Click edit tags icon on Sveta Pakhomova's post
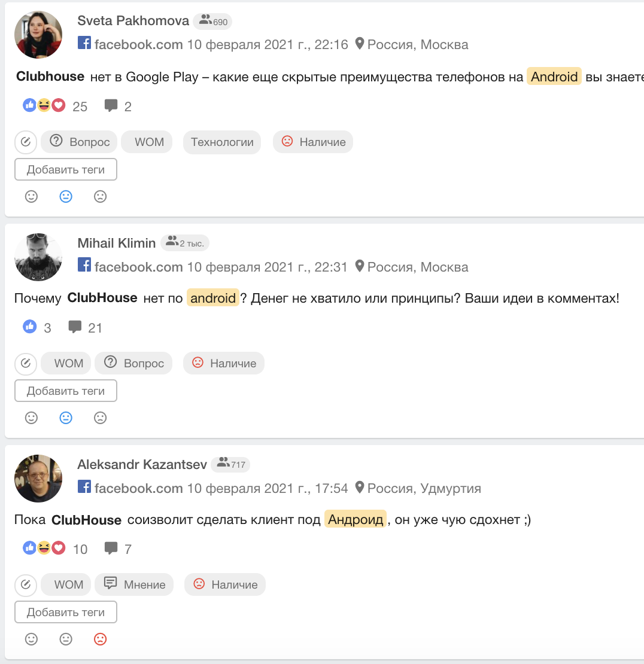This screenshot has width=644, height=664. tap(26, 142)
